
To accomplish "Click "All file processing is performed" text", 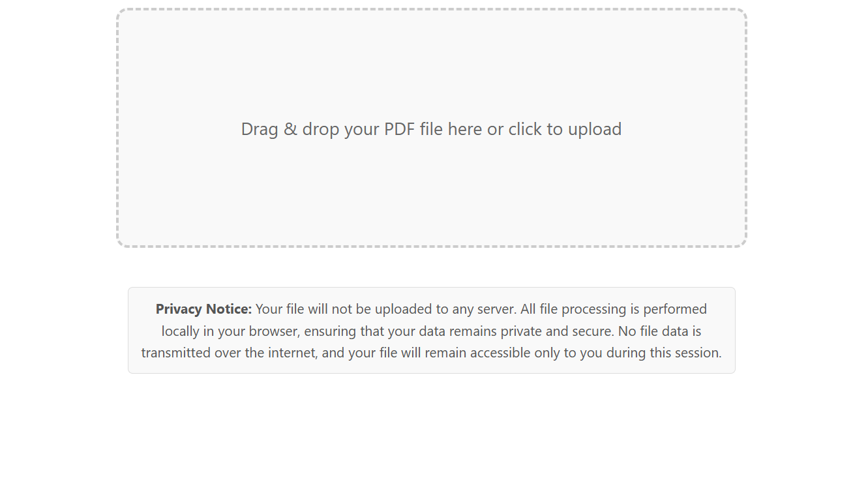I will tap(613, 309).
